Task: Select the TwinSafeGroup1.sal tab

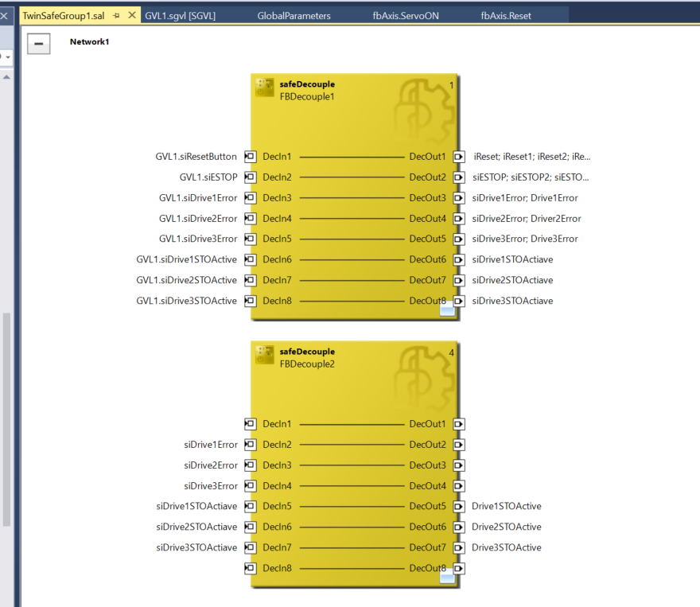Action: tap(64, 16)
